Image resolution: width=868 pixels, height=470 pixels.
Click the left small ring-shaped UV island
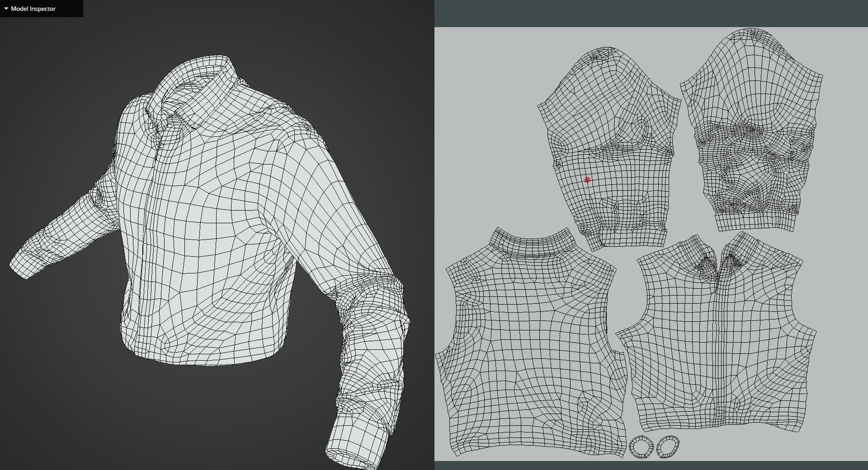coord(641,447)
